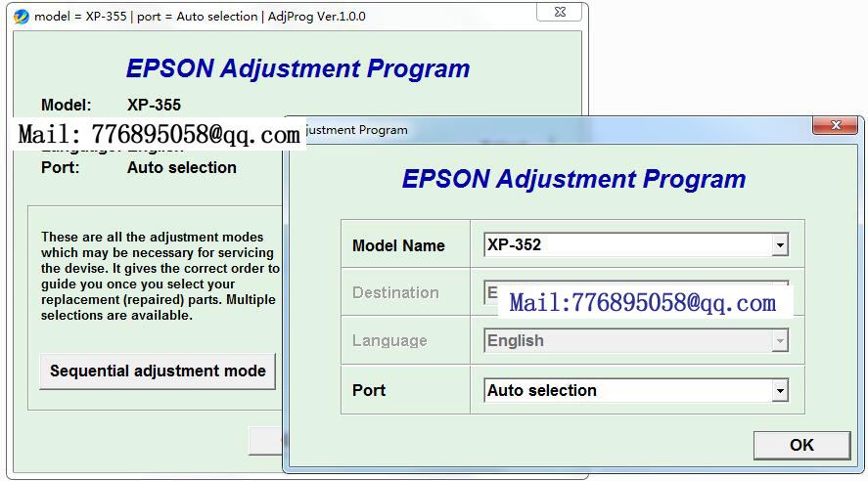
Task: Click the Language label in front dialog
Action: pos(389,340)
